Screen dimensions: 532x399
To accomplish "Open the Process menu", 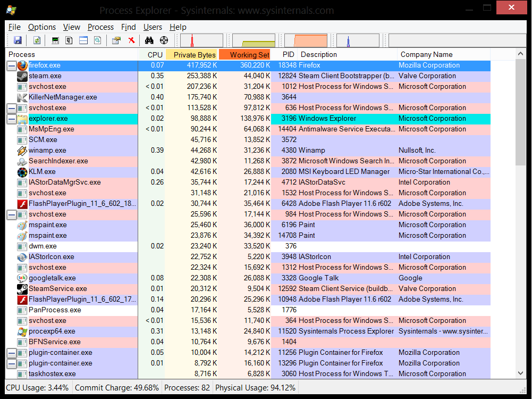I will [x=100, y=27].
